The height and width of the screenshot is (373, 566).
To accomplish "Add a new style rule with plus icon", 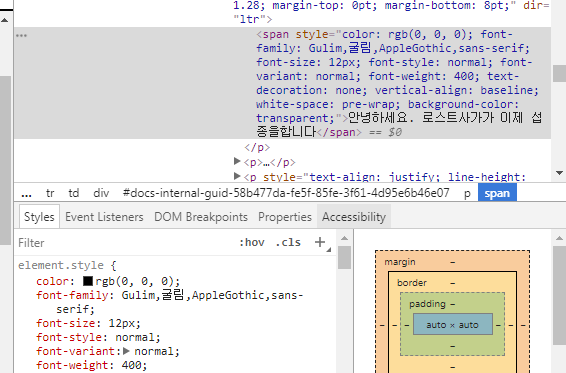I will [320, 242].
